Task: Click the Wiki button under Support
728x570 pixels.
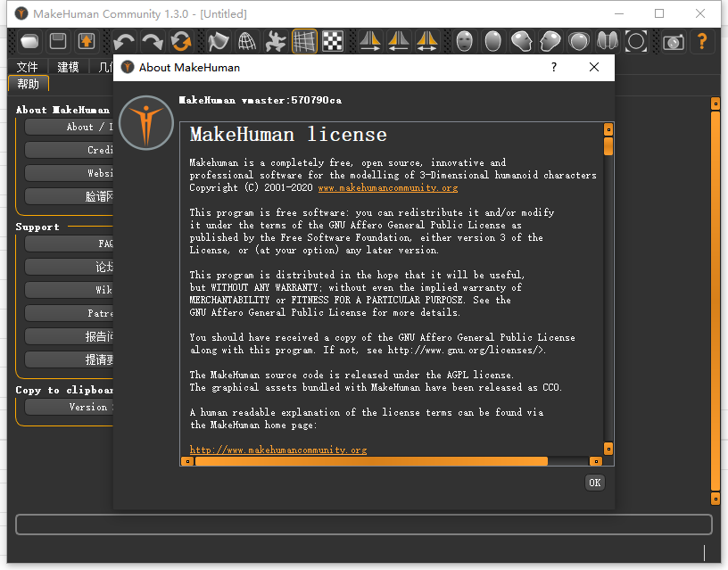Action: click(x=69, y=290)
